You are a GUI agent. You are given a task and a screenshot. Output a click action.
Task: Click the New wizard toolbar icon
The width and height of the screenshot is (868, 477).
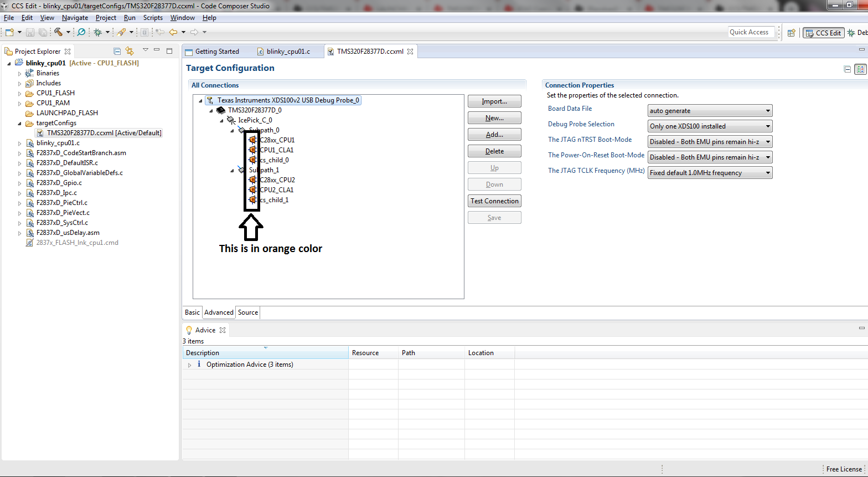tap(9, 32)
